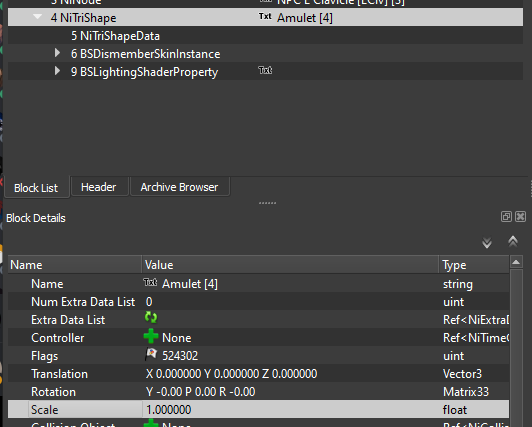This screenshot has width=532, height=427.
Task: Expand all rows with double down arrow
Action: 487,242
